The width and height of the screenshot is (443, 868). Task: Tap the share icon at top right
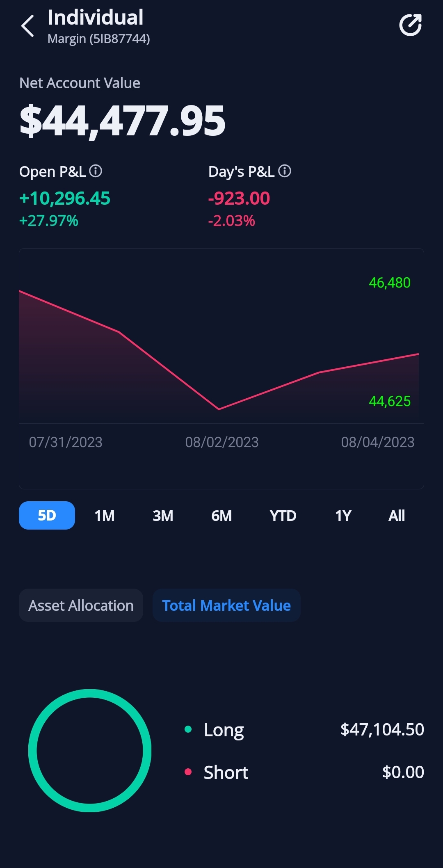411,25
